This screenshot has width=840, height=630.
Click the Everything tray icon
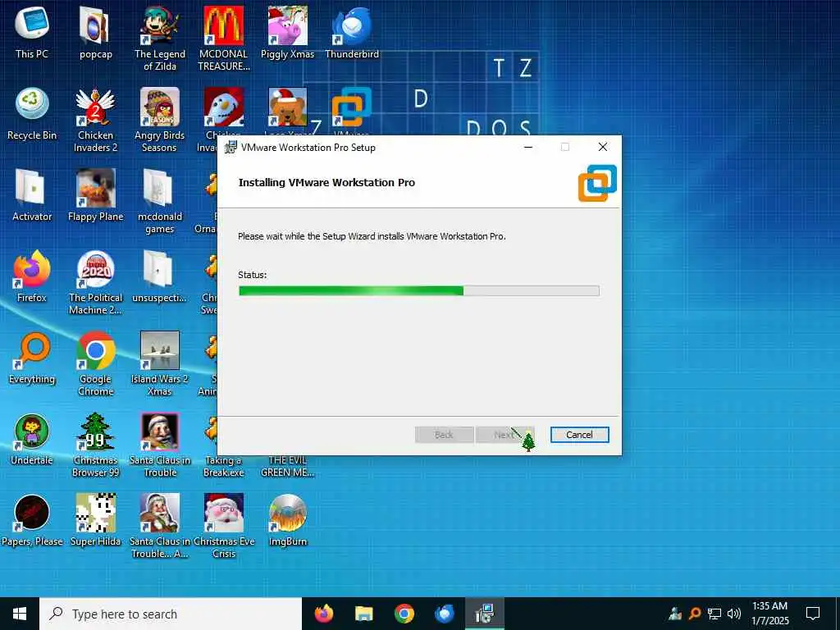(695, 614)
